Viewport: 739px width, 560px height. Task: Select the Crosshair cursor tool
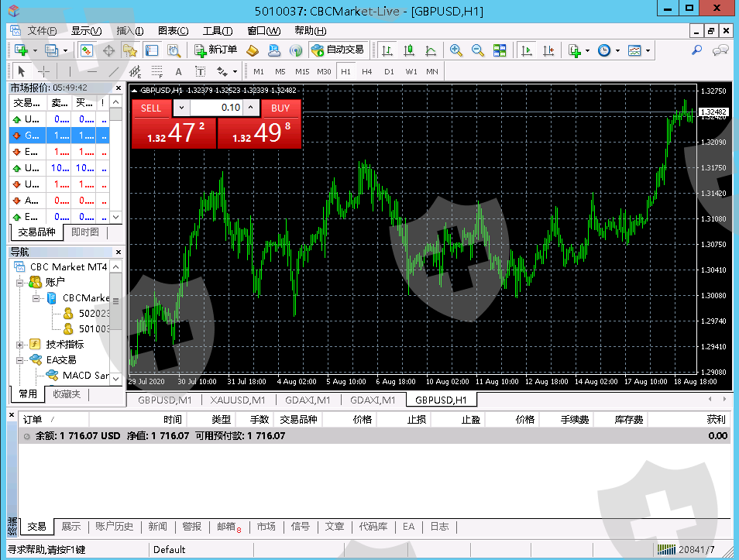click(44, 71)
